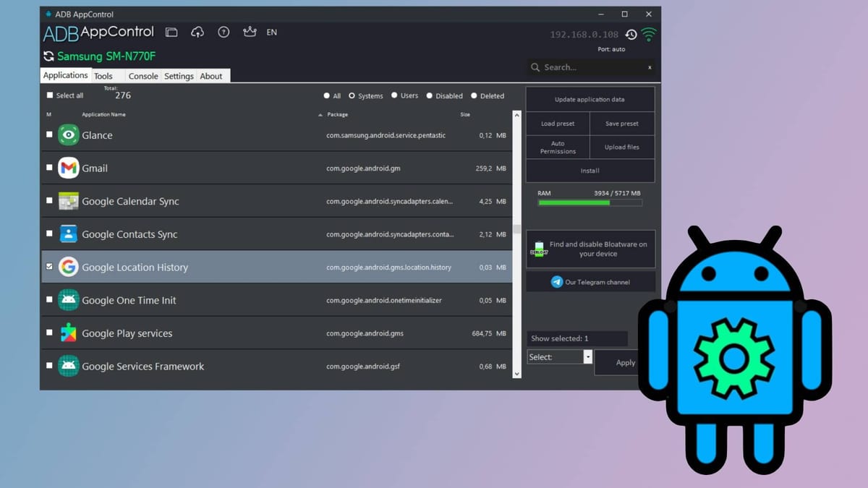Click the Google Calendar Sync icon
868x488 pixels.
point(69,201)
